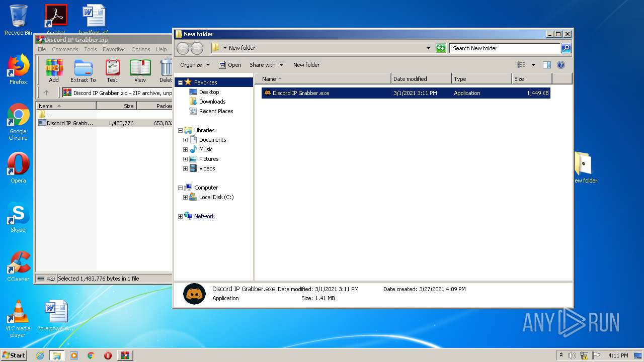Open the VLC media player shortcut
Image resolution: width=644 pixels, height=362 pixels.
pyautogui.click(x=18, y=318)
